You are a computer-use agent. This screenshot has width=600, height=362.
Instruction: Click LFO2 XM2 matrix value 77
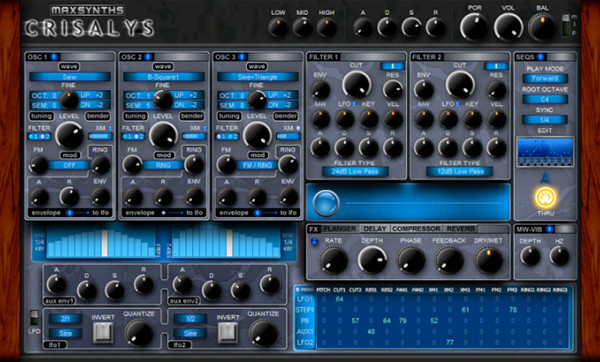(x=450, y=342)
